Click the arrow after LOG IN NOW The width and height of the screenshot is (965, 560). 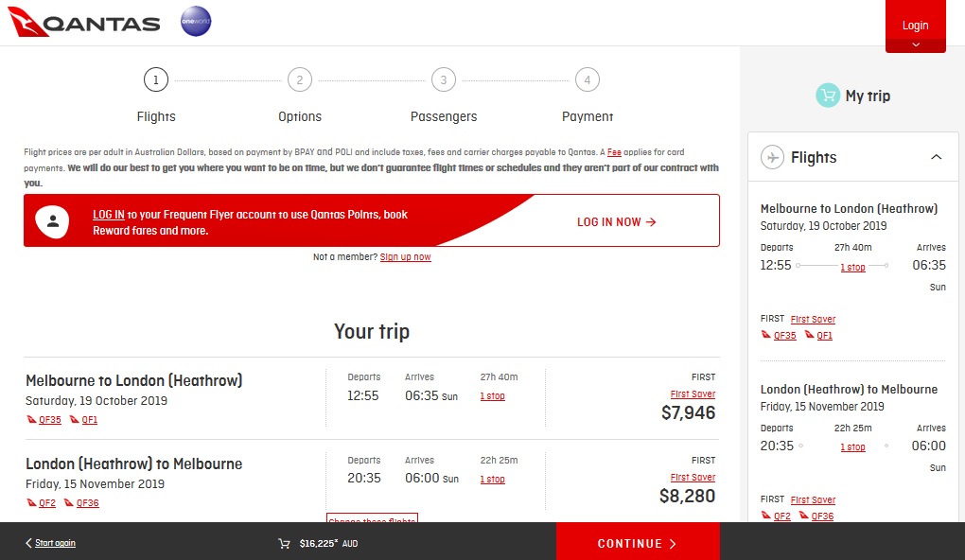(x=651, y=222)
